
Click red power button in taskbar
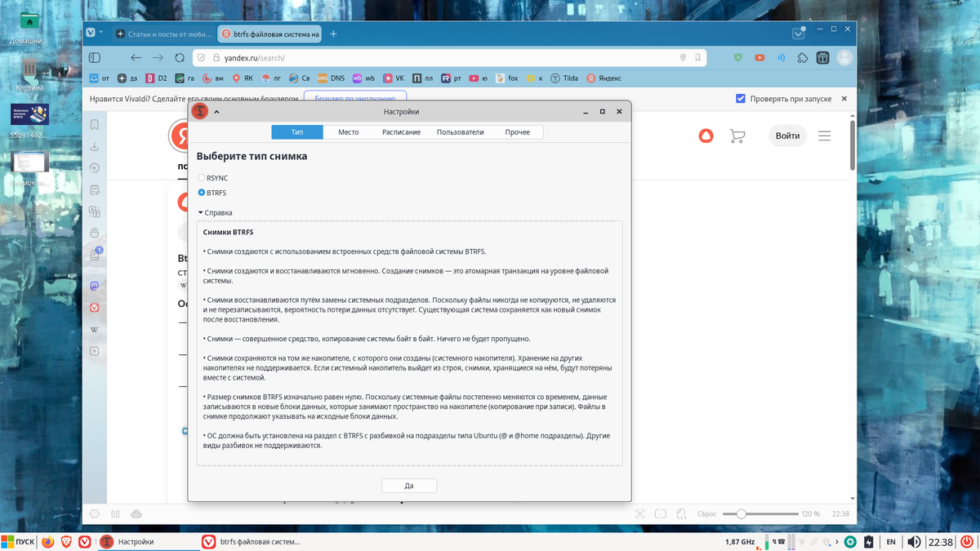coord(966,541)
